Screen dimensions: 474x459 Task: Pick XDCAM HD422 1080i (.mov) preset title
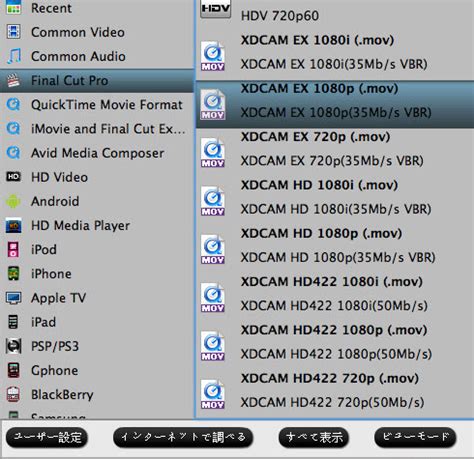[332, 282]
